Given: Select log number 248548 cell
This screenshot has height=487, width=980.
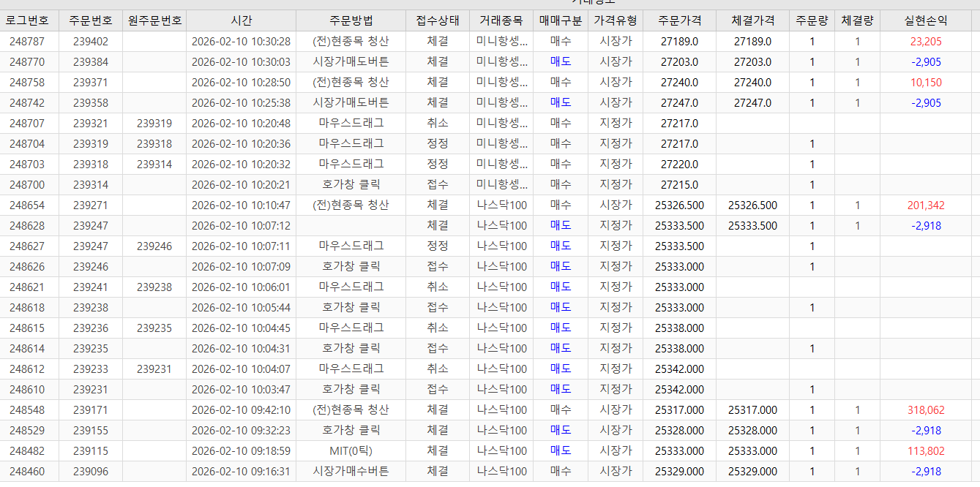Looking at the screenshot, I should click(28, 410).
